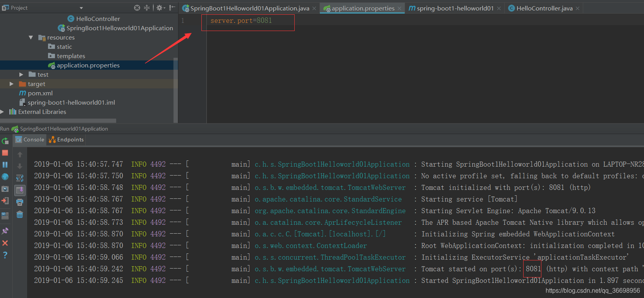Toggle scroll to end of console
Viewport: 644px width, 298px height.
click(x=20, y=190)
